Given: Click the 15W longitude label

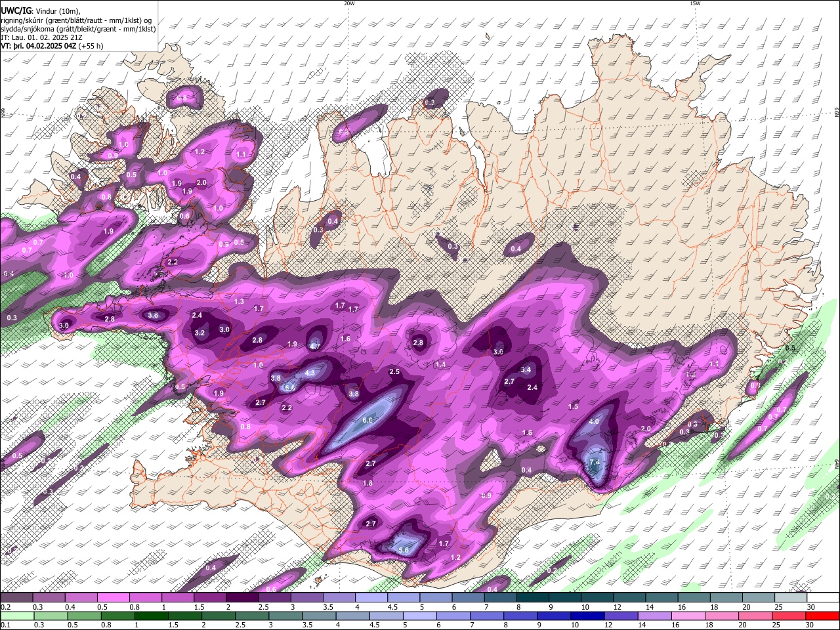Looking at the screenshot, I should [x=695, y=3].
